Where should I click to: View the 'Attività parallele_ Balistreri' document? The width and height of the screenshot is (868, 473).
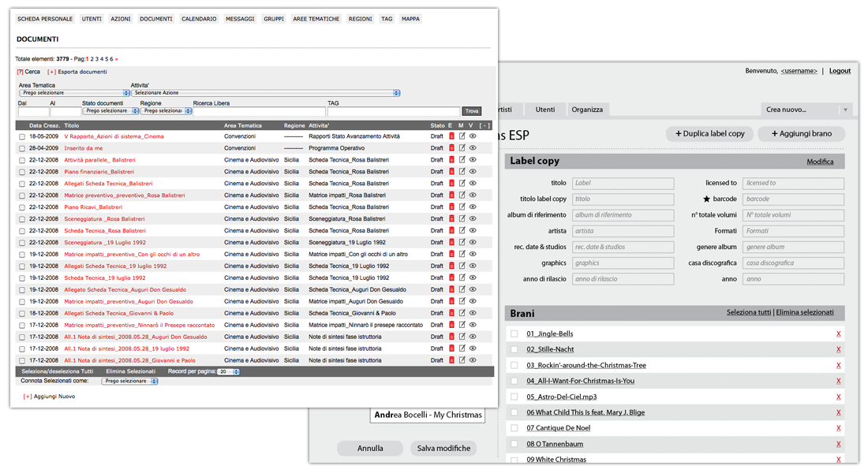point(473,160)
